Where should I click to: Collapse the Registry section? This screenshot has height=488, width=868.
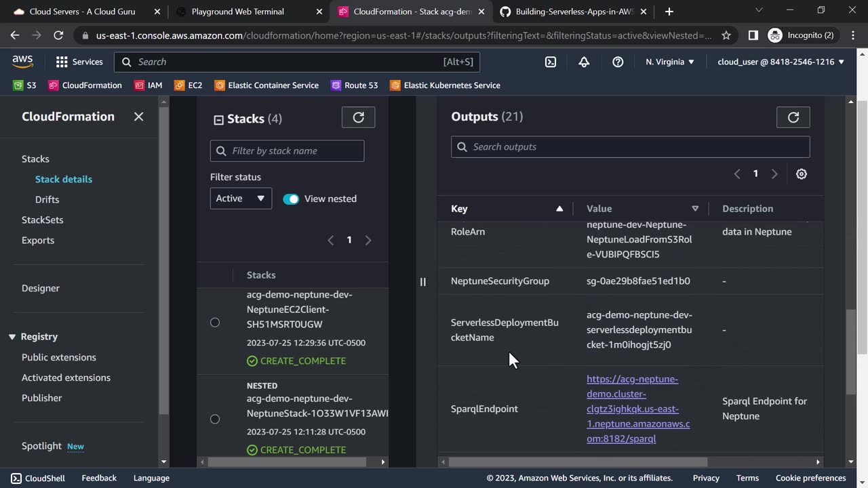(x=12, y=337)
